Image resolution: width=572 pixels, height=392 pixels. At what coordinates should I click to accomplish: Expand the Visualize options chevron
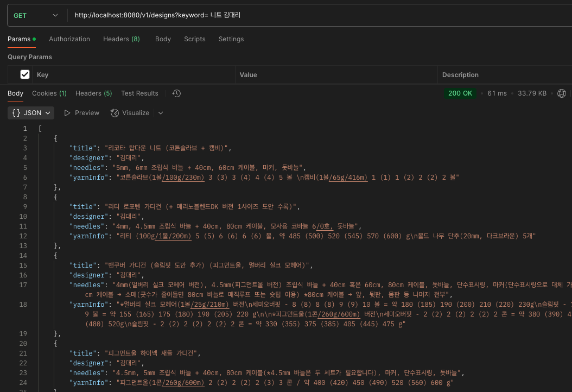pos(161,113)
